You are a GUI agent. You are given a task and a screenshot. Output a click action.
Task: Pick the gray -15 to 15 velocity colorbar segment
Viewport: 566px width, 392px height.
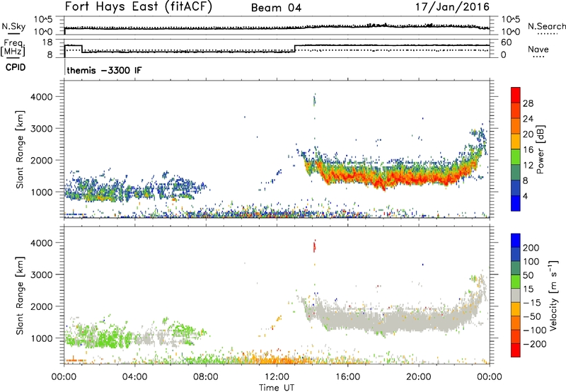516,296
